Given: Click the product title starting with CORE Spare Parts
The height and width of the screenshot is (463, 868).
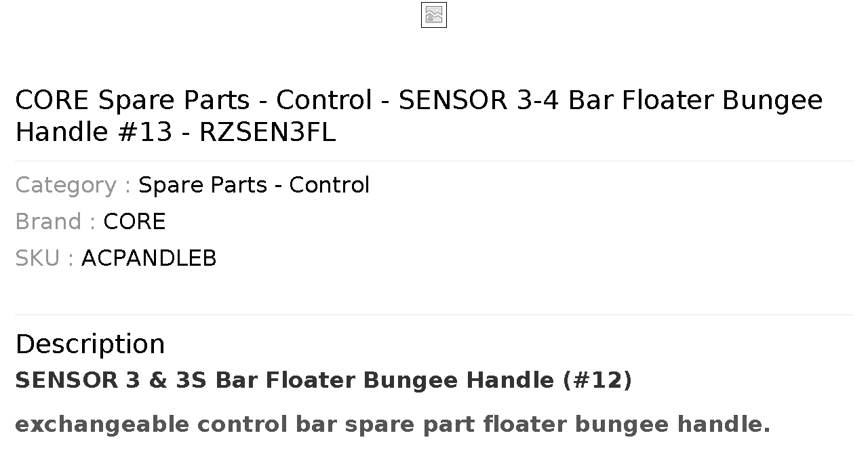Looking at the screenshot, I should click(419, 116).
